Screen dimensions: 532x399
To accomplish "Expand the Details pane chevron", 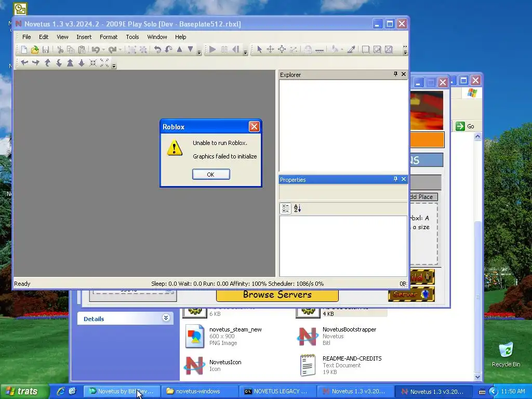I will [166, 318].
